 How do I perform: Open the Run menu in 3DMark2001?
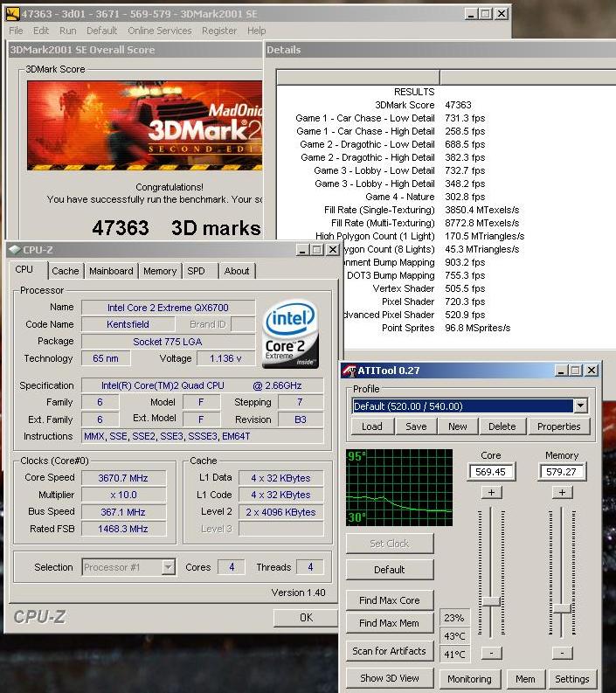point(67,31)
